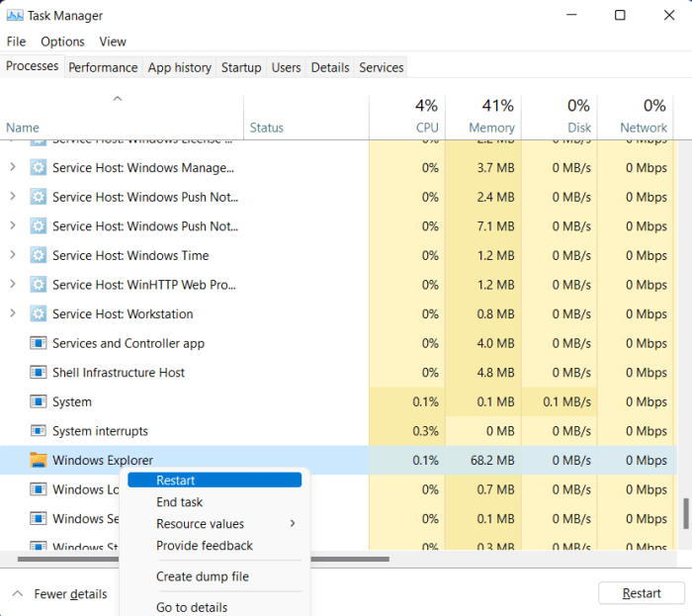Choose Restart in the context menu
Screen dimensions: 692x616
point(215,481)
